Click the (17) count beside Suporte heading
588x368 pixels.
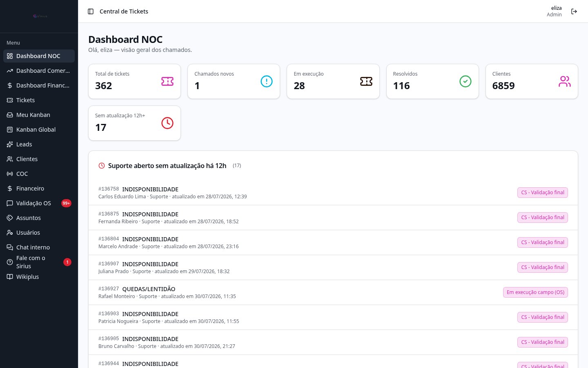pos(237,166)
